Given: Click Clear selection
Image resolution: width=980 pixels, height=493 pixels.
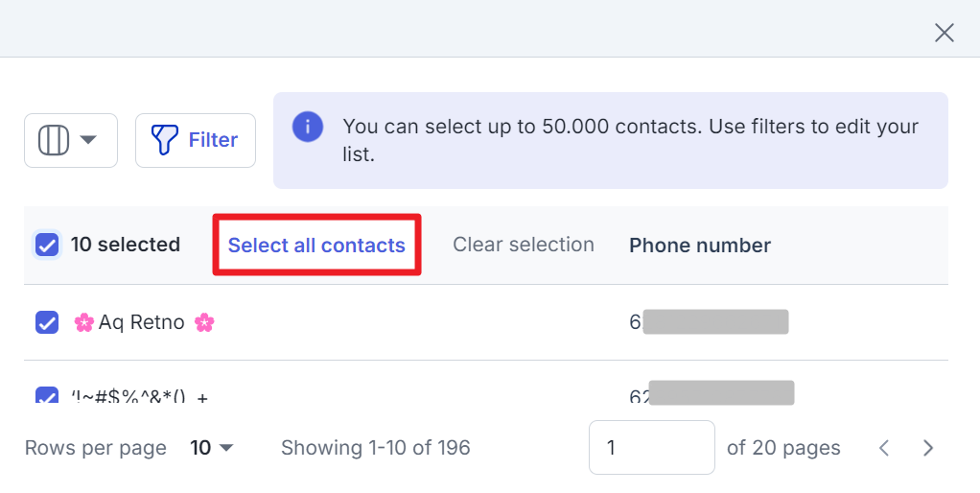Looking at the screenshot, I should (524, 245).
